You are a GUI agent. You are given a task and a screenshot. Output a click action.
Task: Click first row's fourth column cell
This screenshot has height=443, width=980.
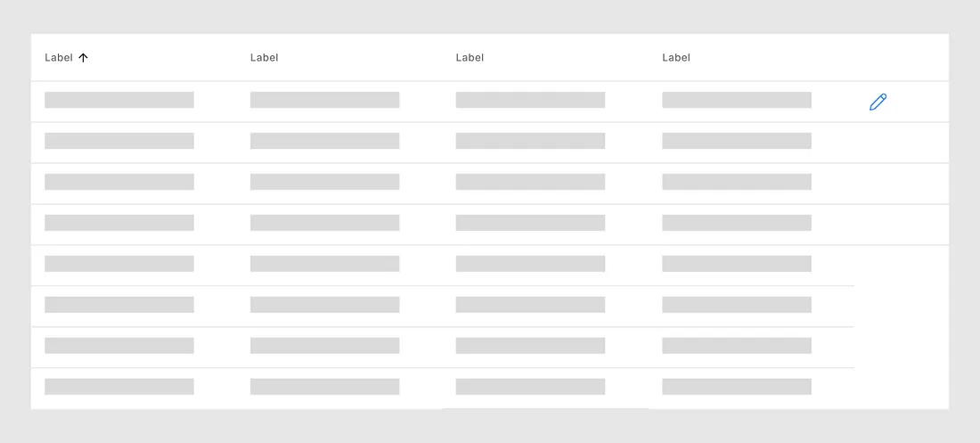(737, 100)
